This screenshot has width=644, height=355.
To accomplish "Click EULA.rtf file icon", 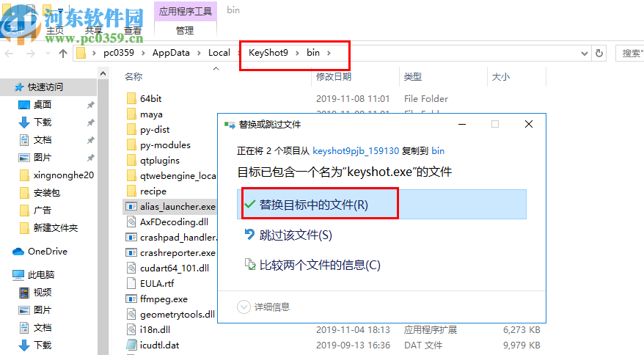I will tap(131, 284).
